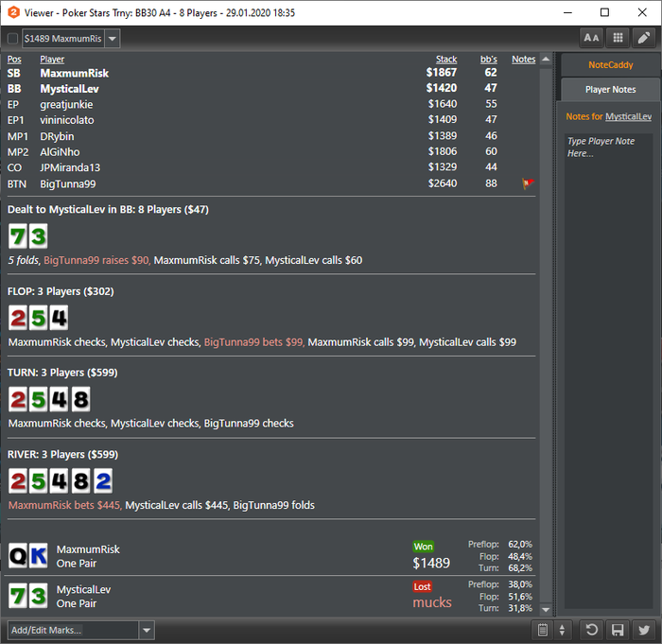This screenshot has width=662, height=644.
Task: Click the replay hand icon
Action: point(591,630)
